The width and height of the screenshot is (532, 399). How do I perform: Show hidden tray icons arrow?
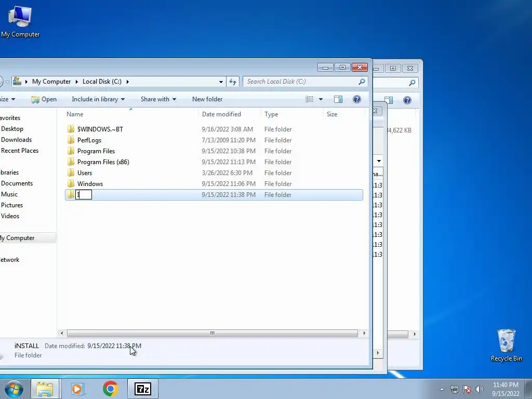442,389
